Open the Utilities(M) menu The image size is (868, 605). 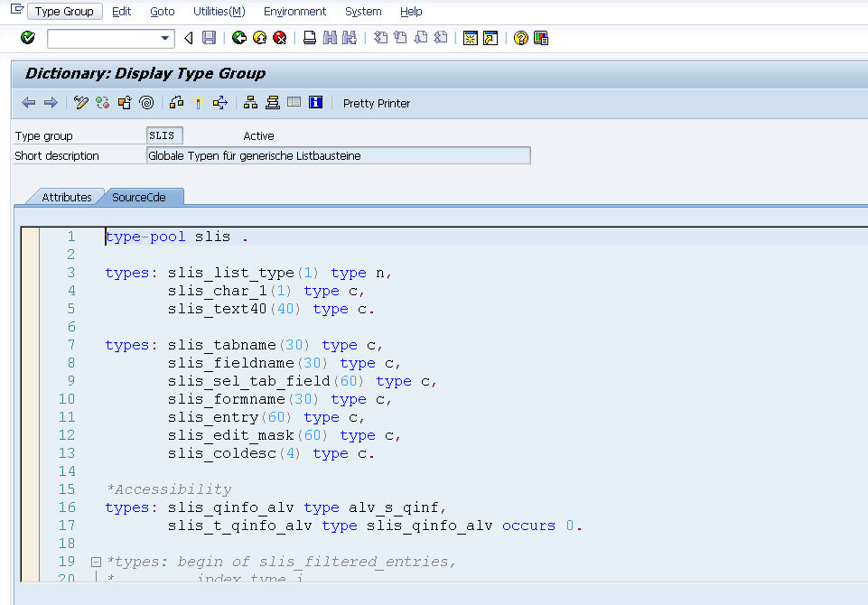coord(219,11)
